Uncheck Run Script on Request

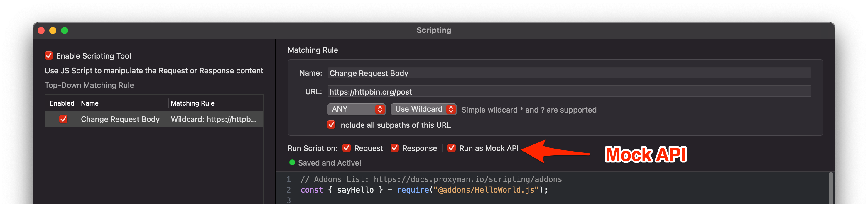pyautogui.click(x=346, y=148)
